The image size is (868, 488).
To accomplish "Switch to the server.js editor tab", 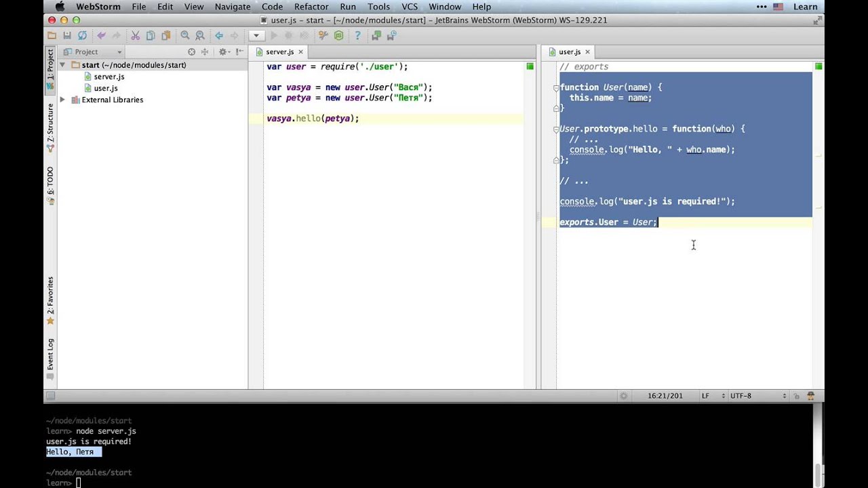I will tap(279, 52).
